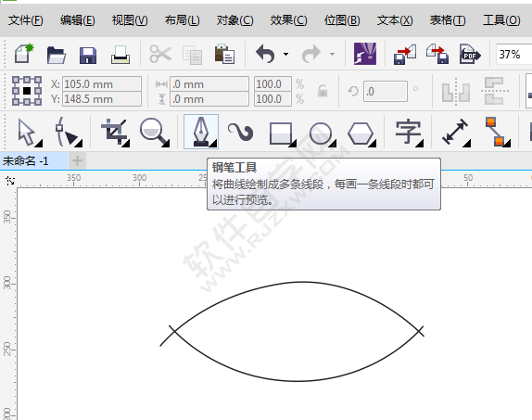The image size is (532, 420).
Task: Expand the undo history dropdown arrow
Action: coord(286,54)
